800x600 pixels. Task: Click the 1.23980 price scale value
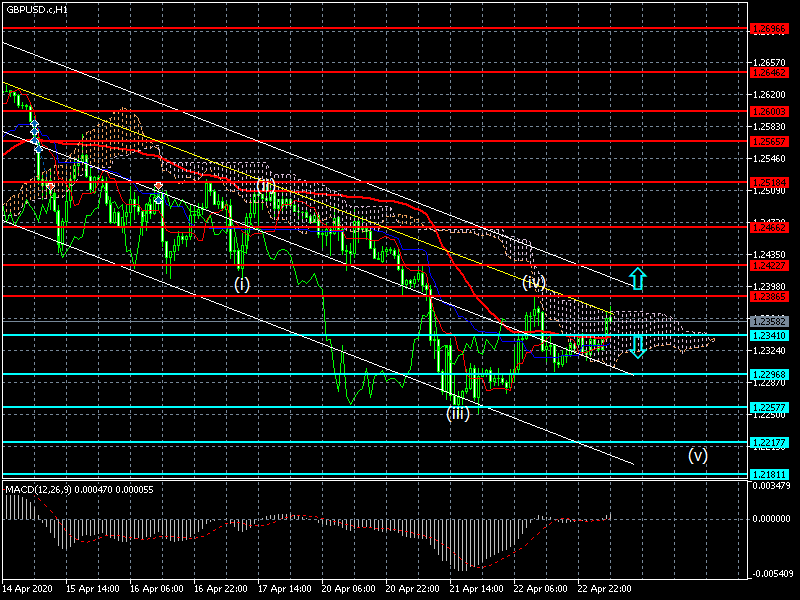click(769, 286)
